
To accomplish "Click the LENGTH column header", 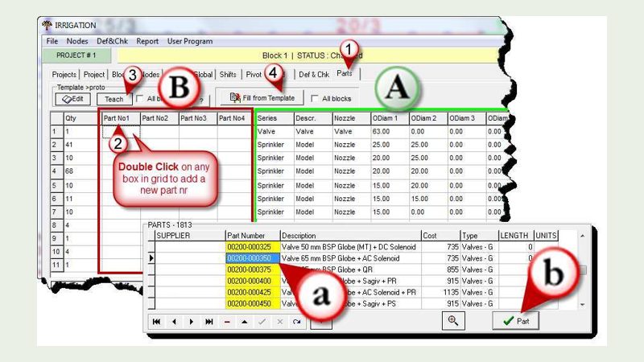I will click(x=516, y=236).
